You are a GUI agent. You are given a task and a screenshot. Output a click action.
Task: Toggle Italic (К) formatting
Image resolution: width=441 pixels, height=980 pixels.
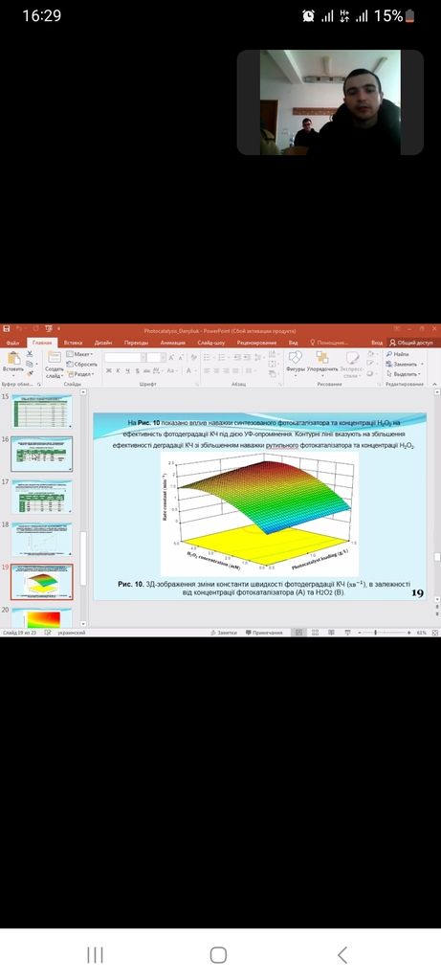[x=118, y=370]
